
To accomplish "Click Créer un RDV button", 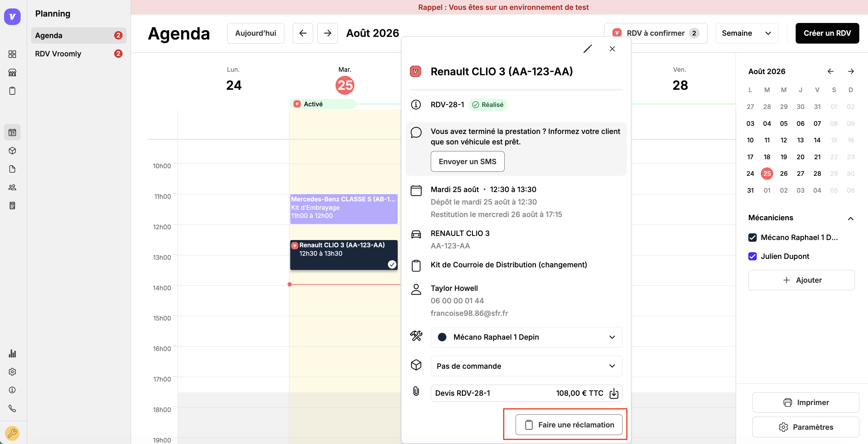I will point(827,33).
